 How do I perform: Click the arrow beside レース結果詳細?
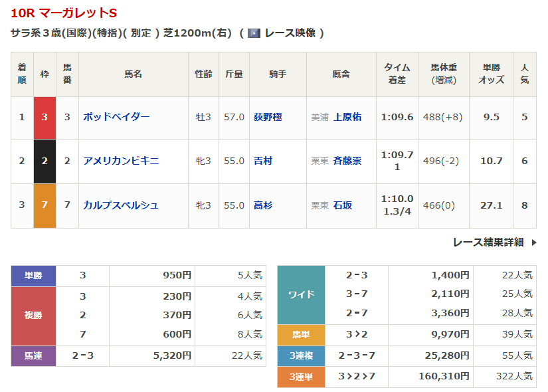[x=533, y=243]
